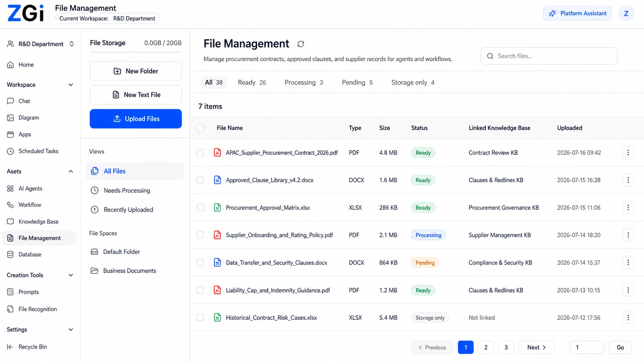Select the Needs Processing view

click(x=127, y=190)
